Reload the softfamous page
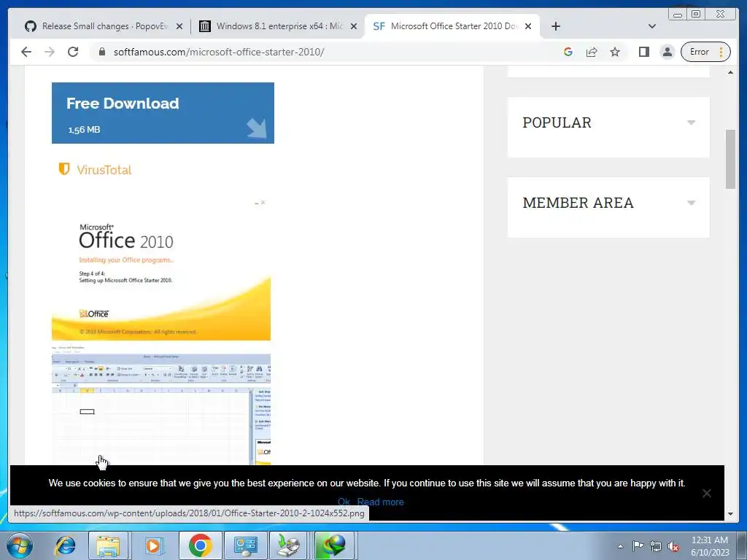Screen dimensions: 747x560 73,52
